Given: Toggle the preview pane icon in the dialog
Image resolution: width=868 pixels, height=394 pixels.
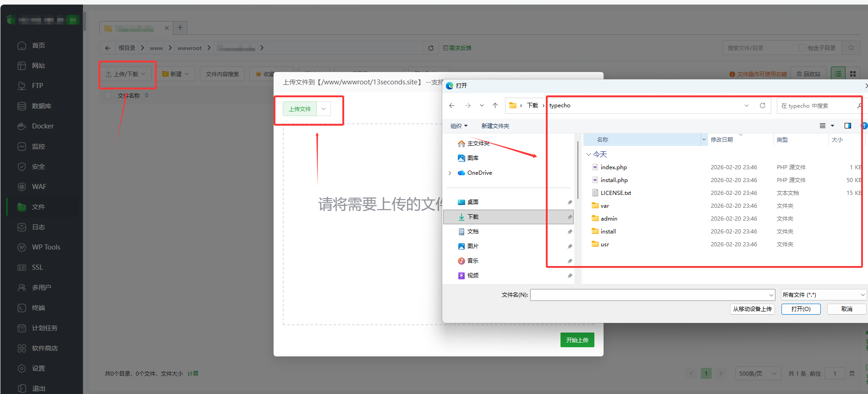Looking at the screenshot, I should click(848, 126).
